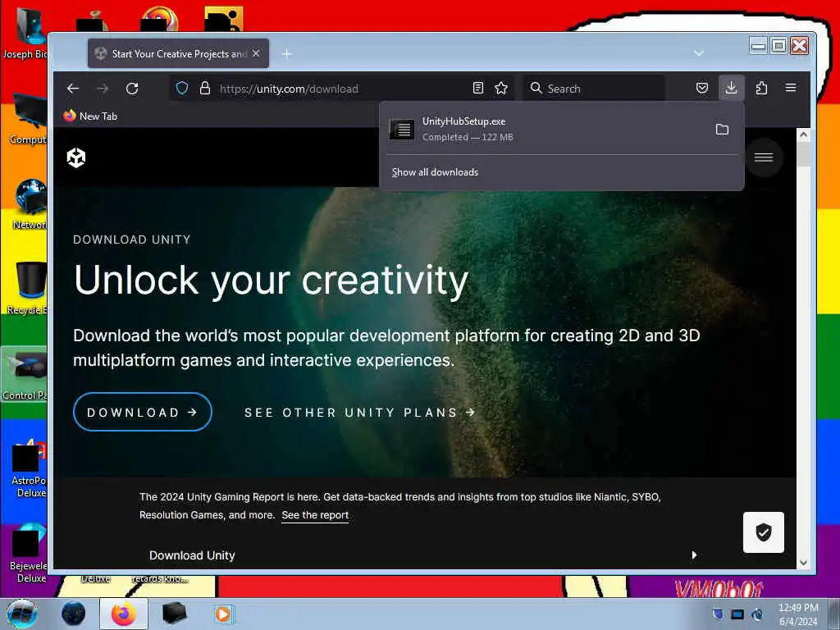Expand the list all tabs chevron
Image resolution: width=840 pixels, height=630 pixels.
(x=699, y=53)
